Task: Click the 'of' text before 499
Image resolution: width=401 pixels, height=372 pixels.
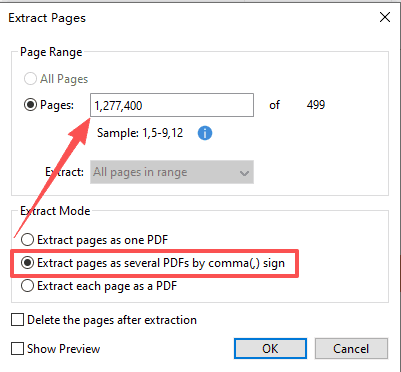Action: click(274, 105)
